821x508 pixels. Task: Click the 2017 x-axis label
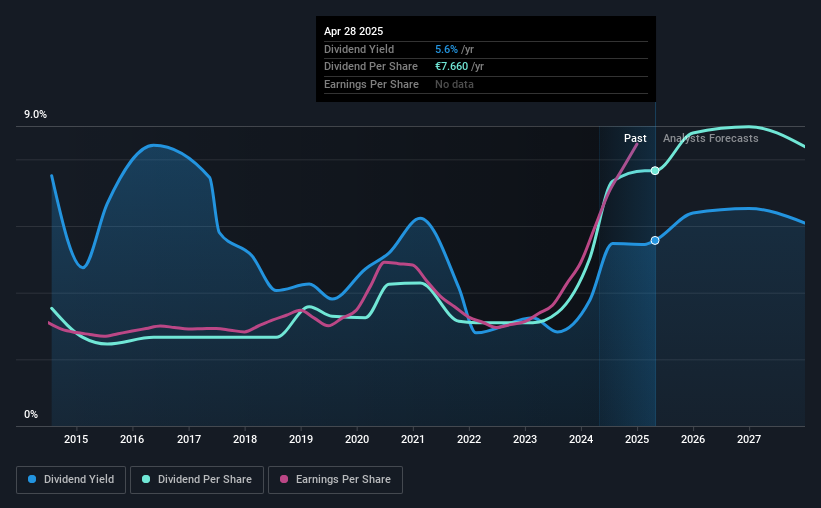[188, 439]
